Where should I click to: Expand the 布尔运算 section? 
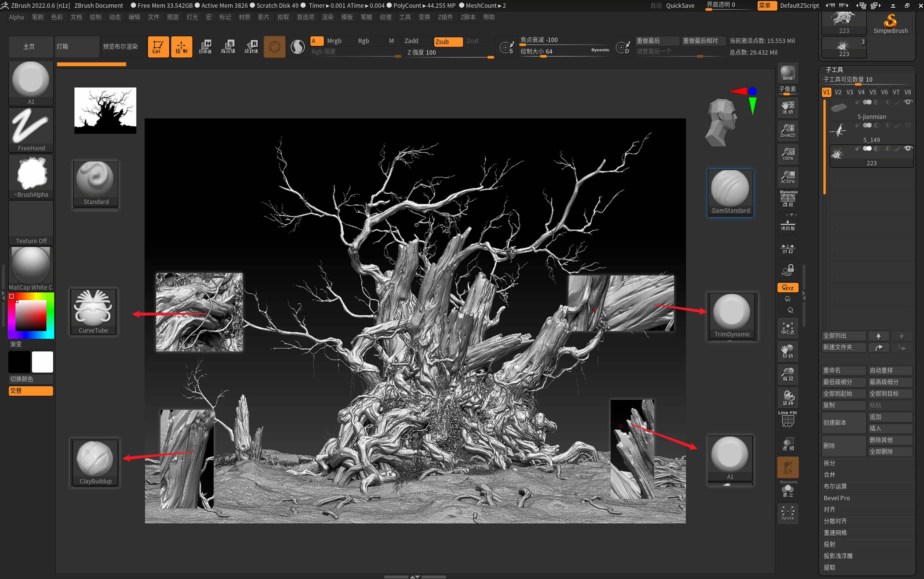click(x=835, y=486)
